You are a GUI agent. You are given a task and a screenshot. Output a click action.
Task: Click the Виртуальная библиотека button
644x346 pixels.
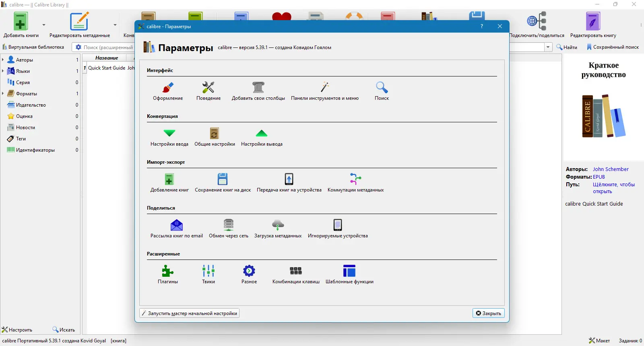33,47
